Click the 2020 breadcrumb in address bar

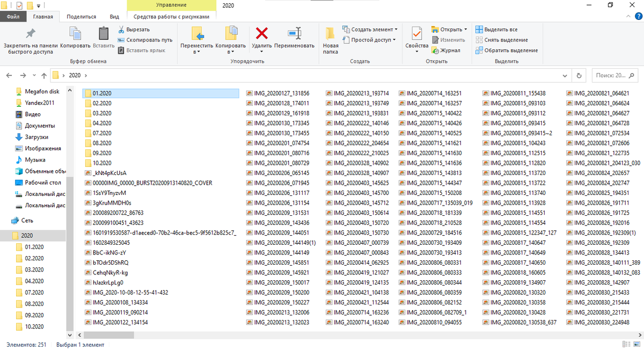pyautogui.click(x=75, y=75)
